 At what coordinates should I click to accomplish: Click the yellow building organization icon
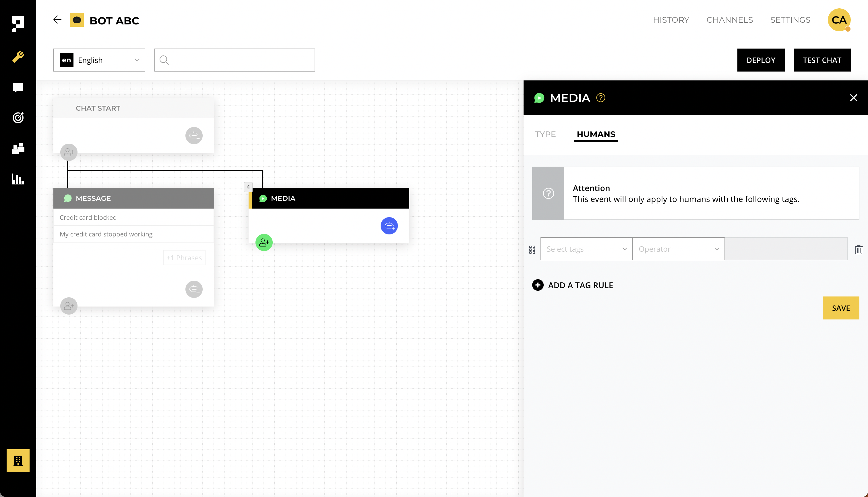click(x=18, y=461)
